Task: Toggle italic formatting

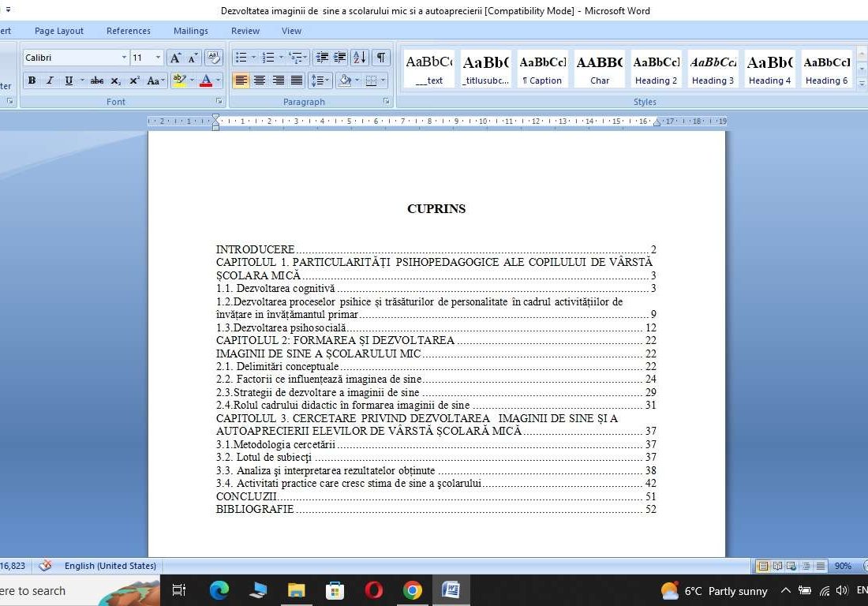Action: point(51,80)
